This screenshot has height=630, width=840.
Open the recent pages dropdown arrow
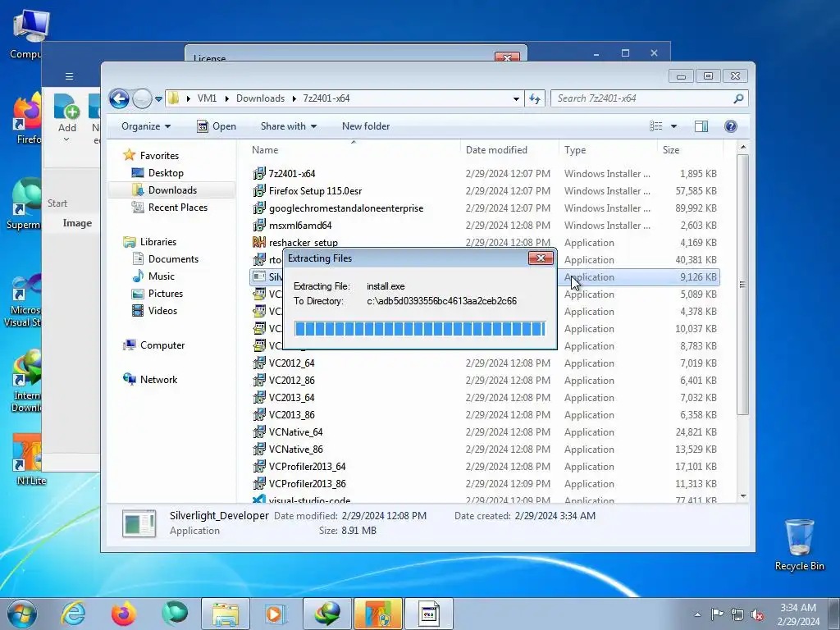click(x=158, y=99)
